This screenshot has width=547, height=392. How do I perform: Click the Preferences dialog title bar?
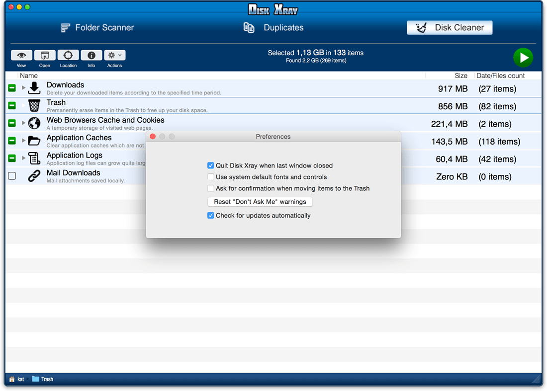(x=273, y=137)
